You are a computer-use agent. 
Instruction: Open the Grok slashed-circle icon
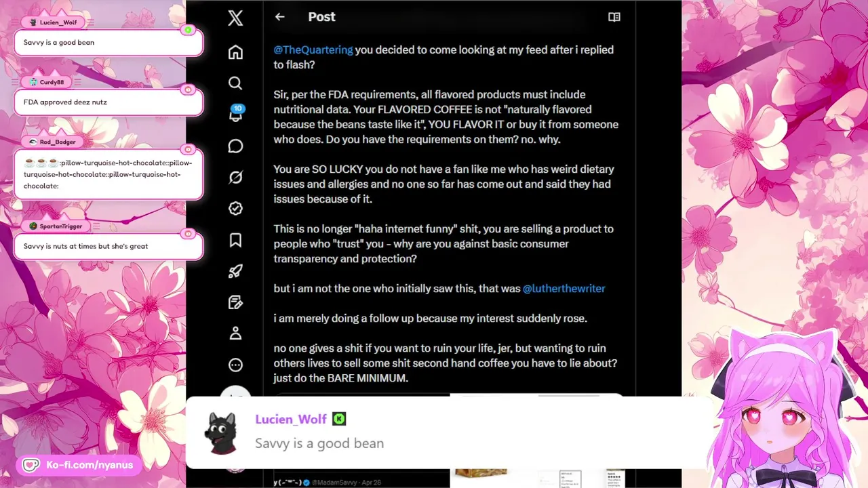[235, 178]
